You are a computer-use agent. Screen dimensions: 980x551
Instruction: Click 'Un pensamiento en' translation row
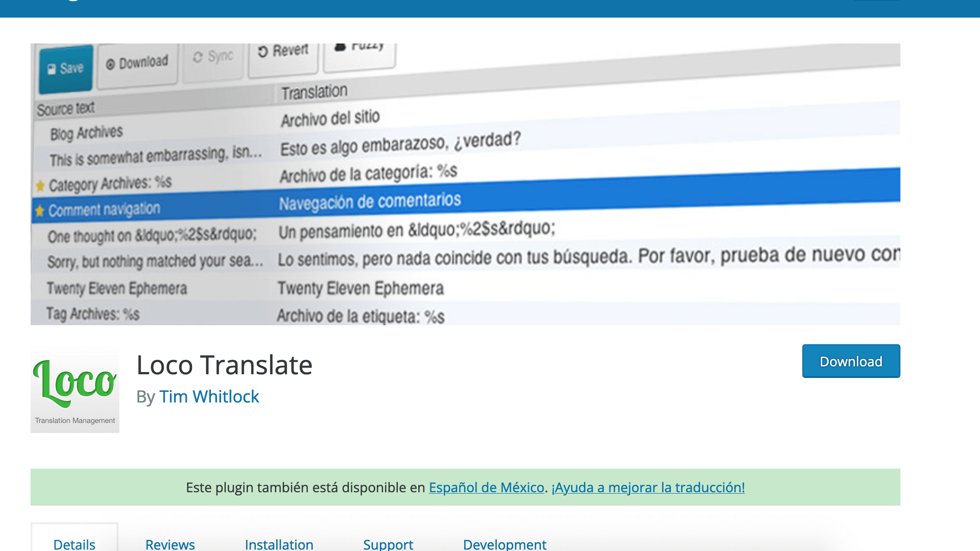tap(416, 230)
